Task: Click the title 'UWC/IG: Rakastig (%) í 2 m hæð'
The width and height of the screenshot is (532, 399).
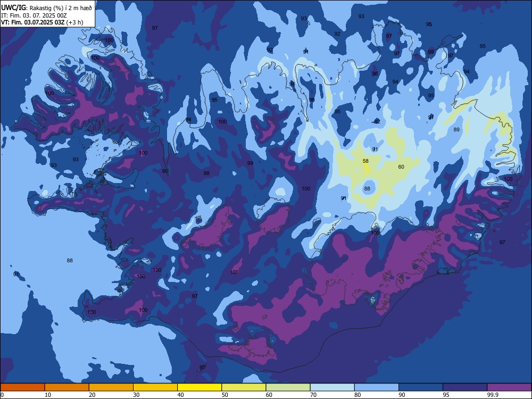Action: (x=46, y=7)
